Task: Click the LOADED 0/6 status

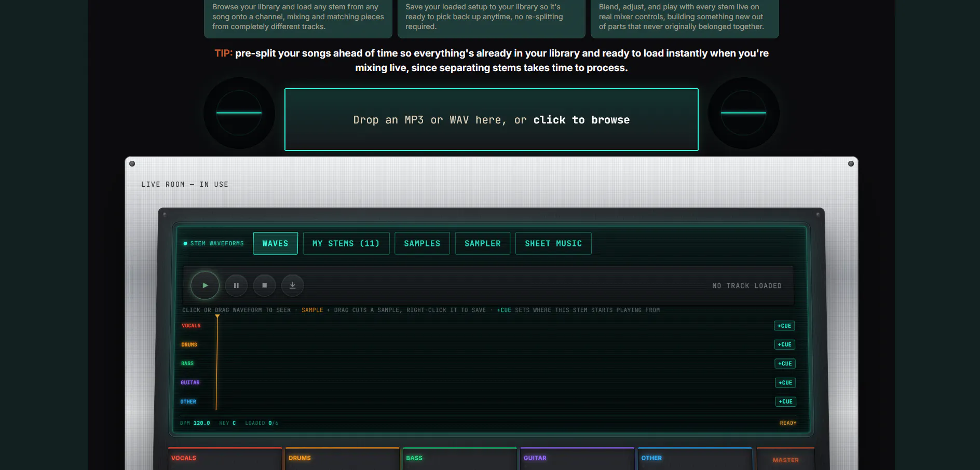Action: click(262, 423)
